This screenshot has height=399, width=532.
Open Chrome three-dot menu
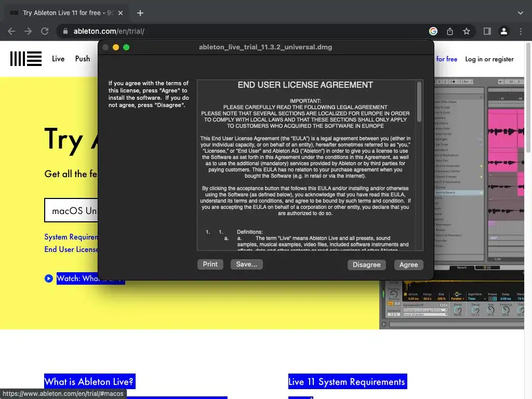click(x=521, y=31)
